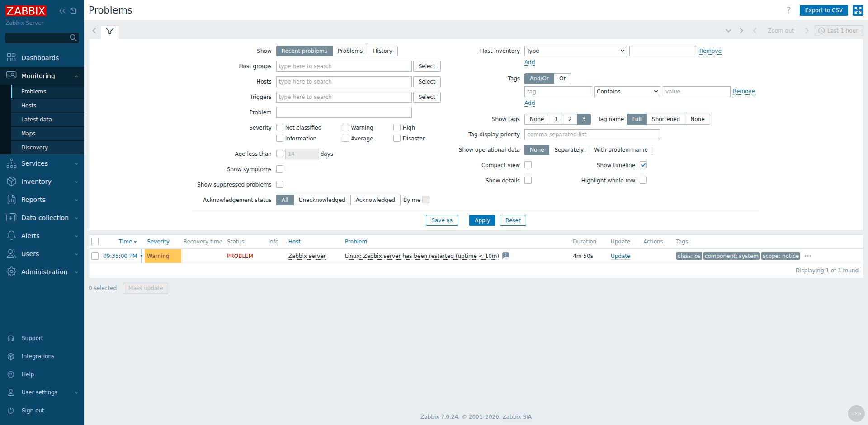Click the orange Warning severity cell
This screenshot has height=425, width=868.
pyautogui.click(x=163, y=256)
